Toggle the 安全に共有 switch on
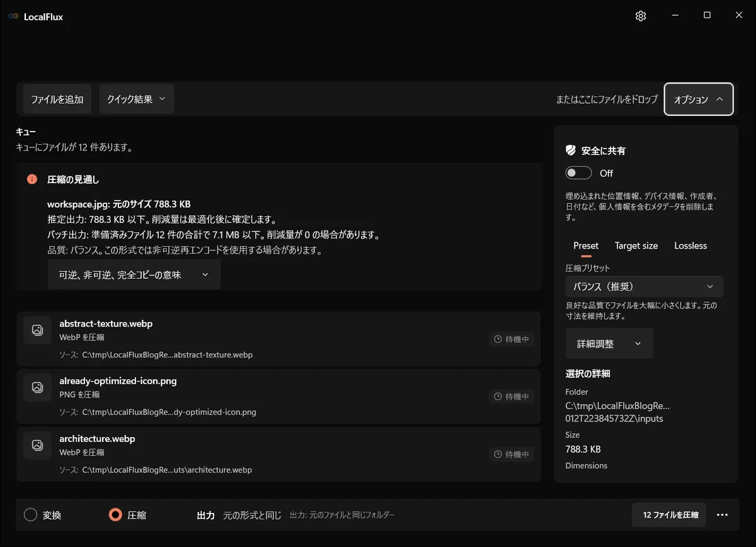The height and width of the screenshot is (547, 756). pyautogui.click(x=579, y=173)
